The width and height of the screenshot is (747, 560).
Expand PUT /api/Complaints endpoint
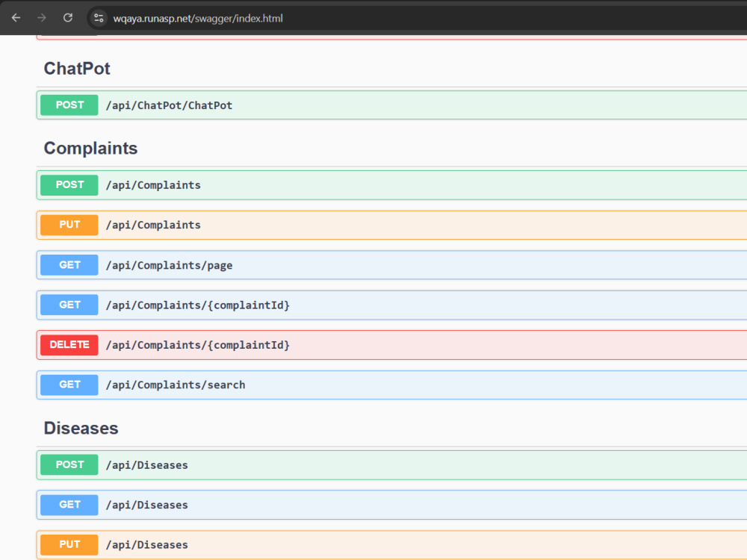coord(391,225)
